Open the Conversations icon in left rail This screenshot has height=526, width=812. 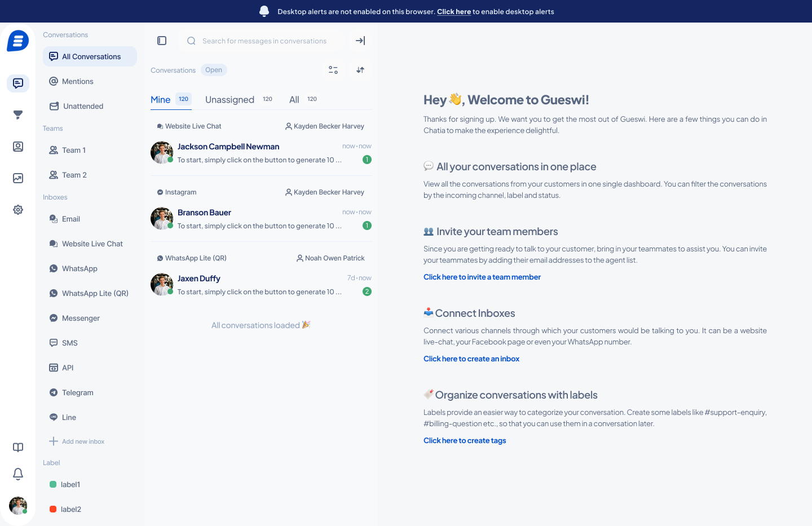tap(18, 83)
